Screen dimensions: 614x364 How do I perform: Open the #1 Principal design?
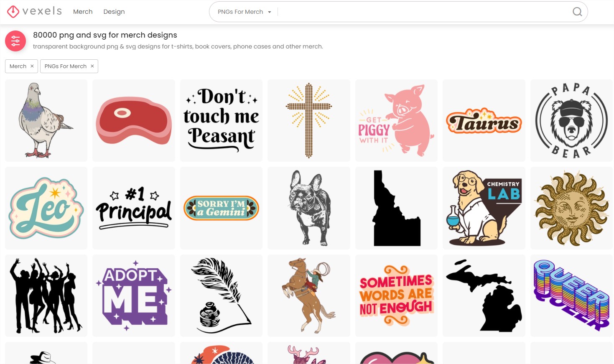(x=134, y=208)
